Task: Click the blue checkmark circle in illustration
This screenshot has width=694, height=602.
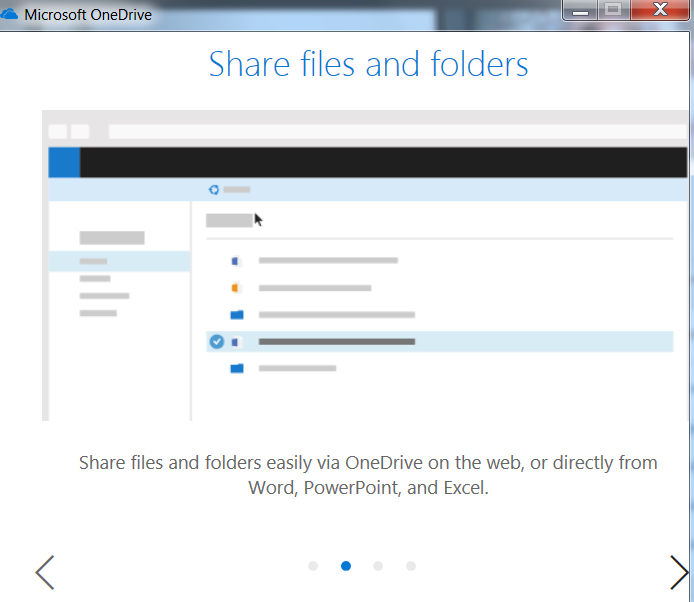Action: coord(217,342)
